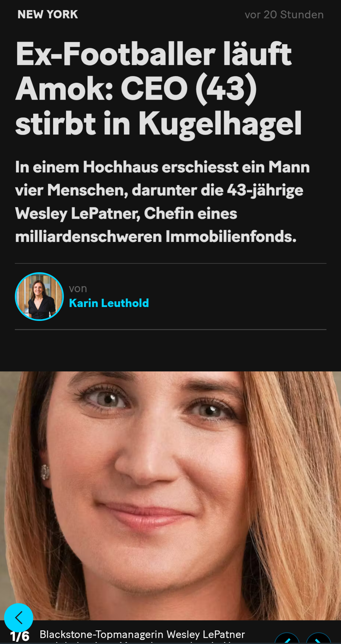Screen dimensions: 341x644
Task: Select the word 'Kugelhagel' in the headline
Action: [220, 124]
